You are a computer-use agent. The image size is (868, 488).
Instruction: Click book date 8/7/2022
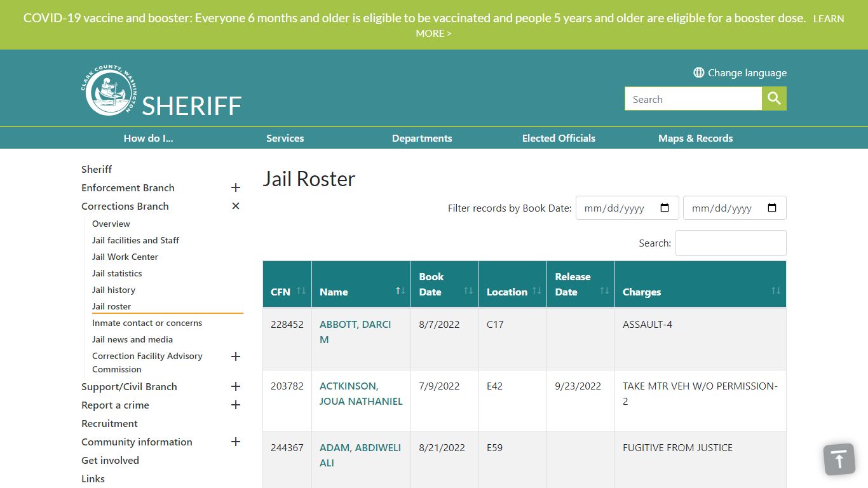point(439,324)
